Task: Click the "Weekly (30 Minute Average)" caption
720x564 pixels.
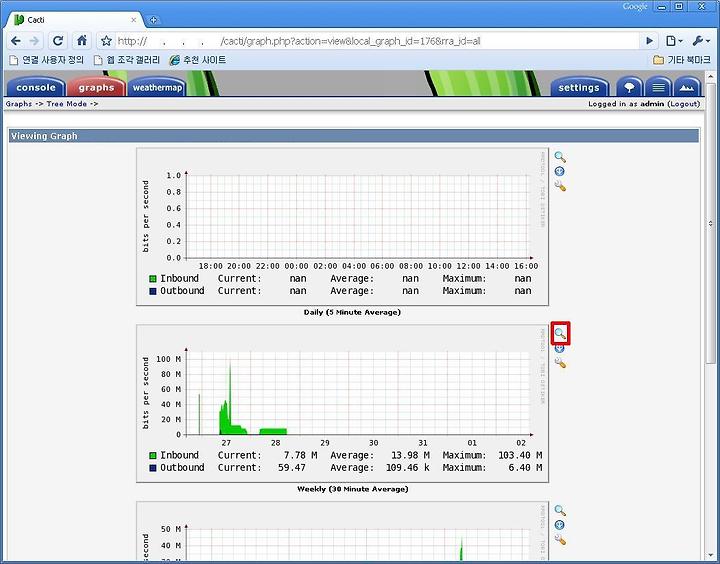Action: (x=353, y=489)
